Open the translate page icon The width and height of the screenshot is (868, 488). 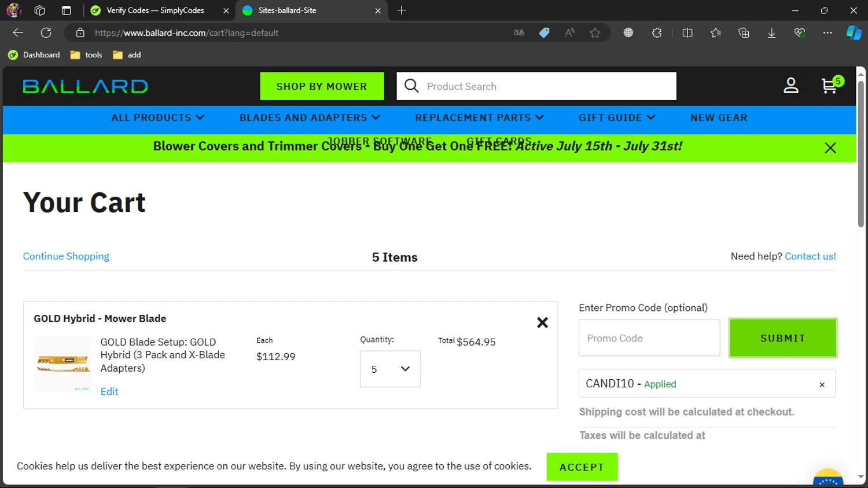(x=519, y=33)
